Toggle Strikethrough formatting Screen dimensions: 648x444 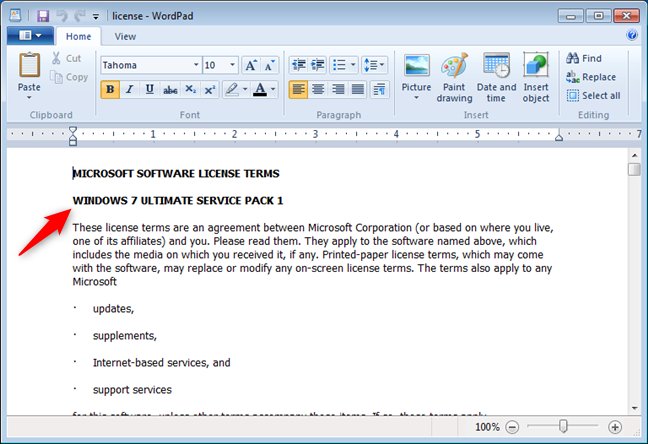click(170, 89)
